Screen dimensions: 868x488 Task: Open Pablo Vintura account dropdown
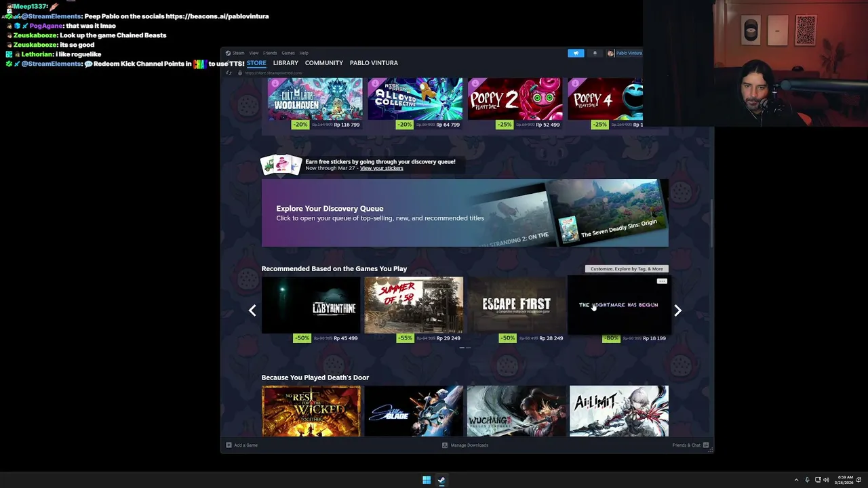[x=625, y=53]
